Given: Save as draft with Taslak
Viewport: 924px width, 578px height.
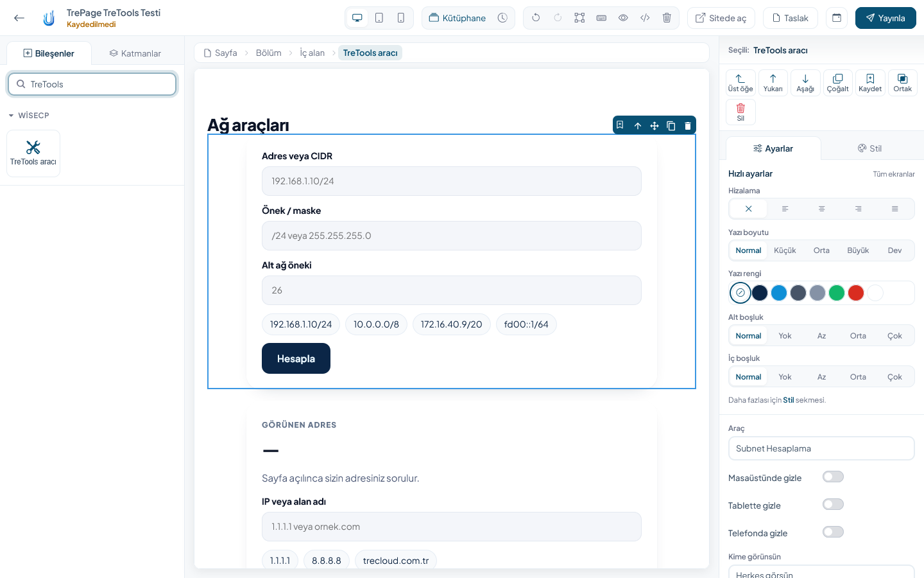Looking at the screenshot, I should (x=791, y=18).
